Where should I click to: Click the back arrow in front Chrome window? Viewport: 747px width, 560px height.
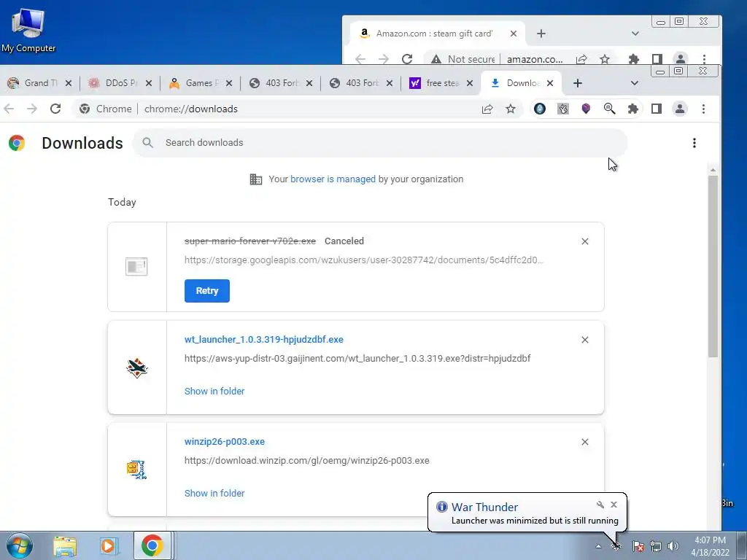pos(9,109)
